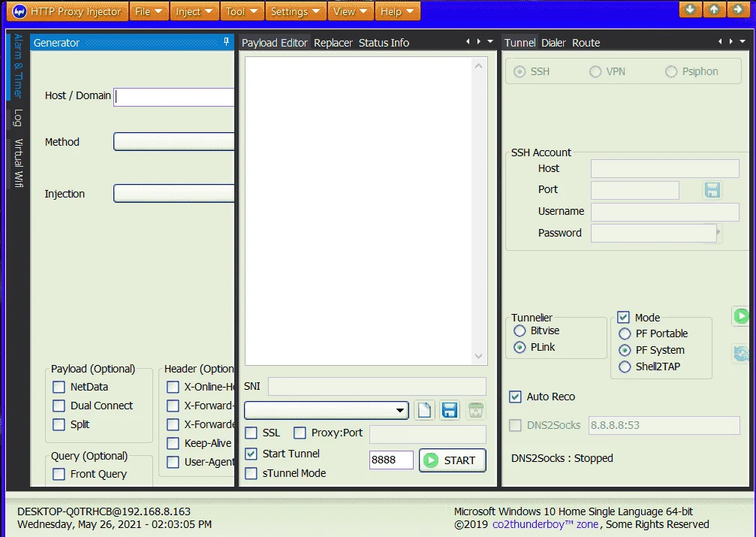This screenshot has width=756, height=537.
Task: Check the SSL checkbox
Action: [251, 433]
